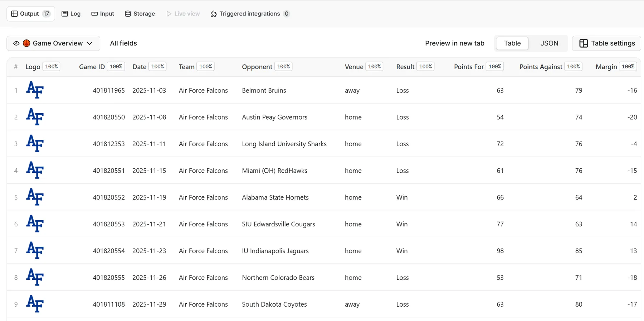The height and width of the screenshot is (321, 644).
Task: Click the Air Force logo in row 1
Action: (35, 90)
